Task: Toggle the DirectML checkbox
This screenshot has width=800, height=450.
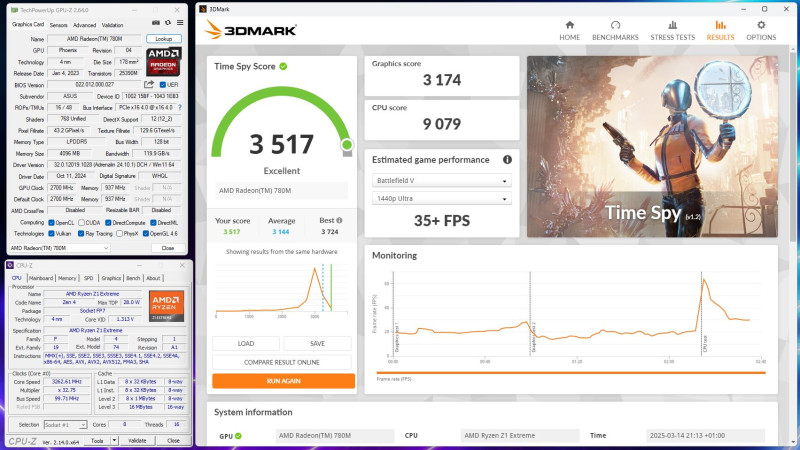Action: [153, 222]
